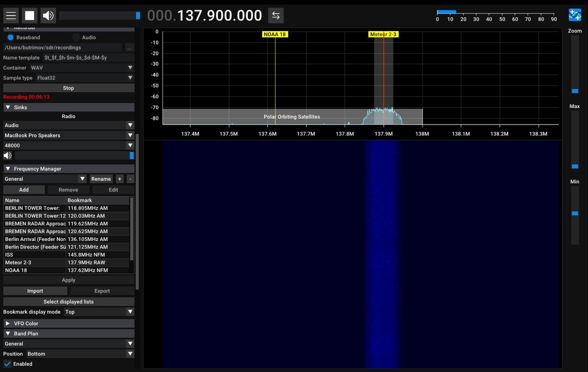Click the tuning mode swap arrows icon

pos(276,16)
